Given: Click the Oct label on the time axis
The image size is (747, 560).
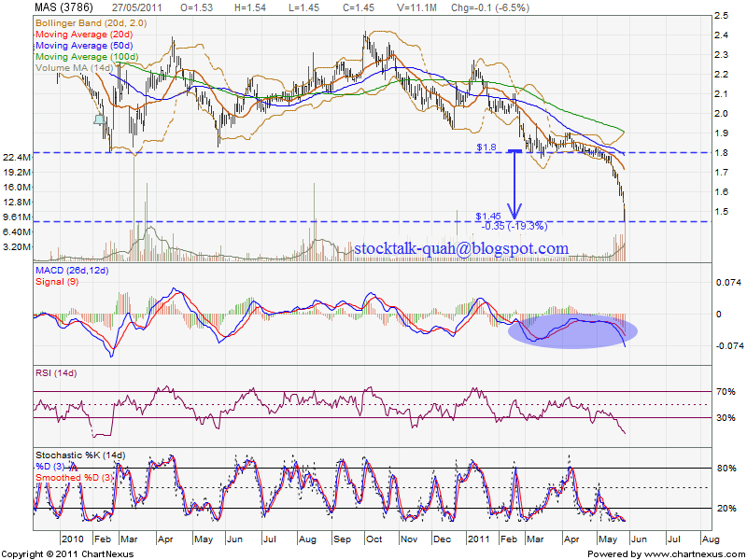Looking at the screenshot, I should coord(374,539).
